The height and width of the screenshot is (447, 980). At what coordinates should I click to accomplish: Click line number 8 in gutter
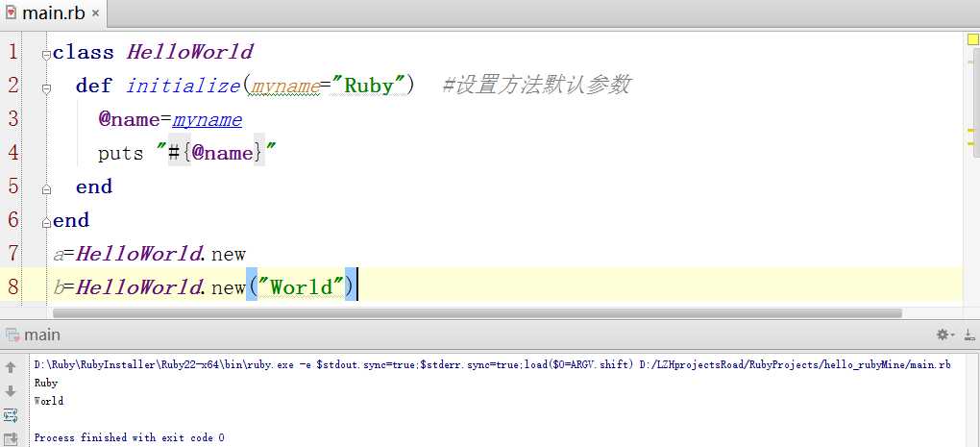point(12,287)
